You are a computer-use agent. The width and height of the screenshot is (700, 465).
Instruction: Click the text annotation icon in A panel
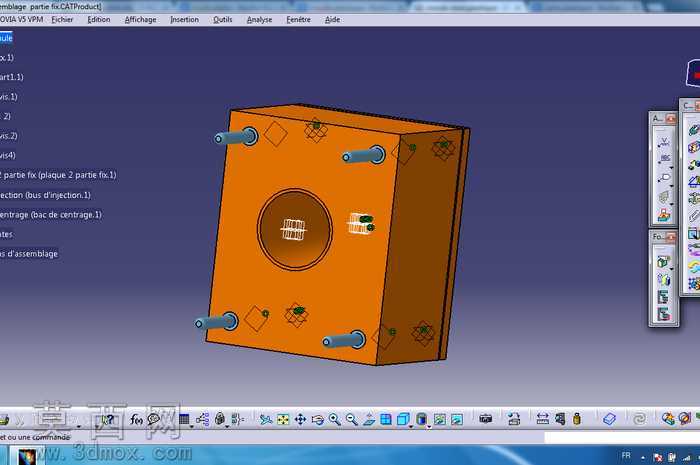tap(664, 158)
